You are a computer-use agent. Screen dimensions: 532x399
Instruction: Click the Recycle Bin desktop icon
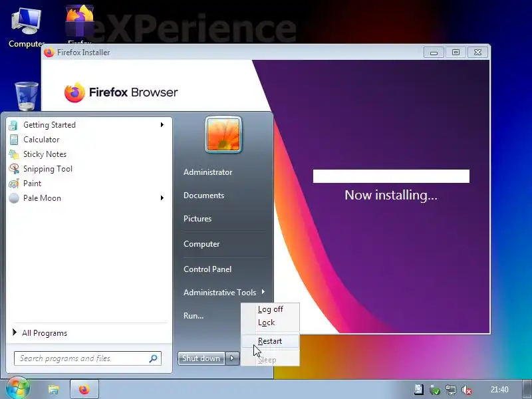27,96
